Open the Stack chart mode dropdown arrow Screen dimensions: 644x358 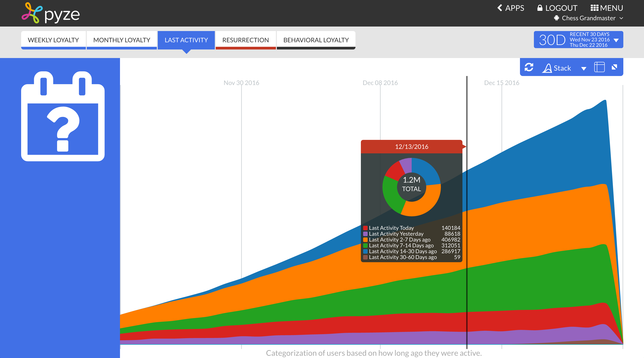pyautogui.click(x=584, y=69)
